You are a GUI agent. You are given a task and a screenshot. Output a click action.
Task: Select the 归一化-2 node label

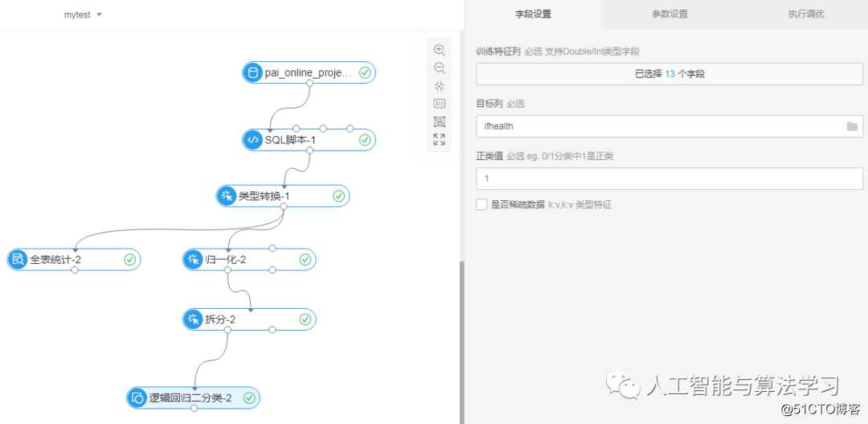coord(225,259)
